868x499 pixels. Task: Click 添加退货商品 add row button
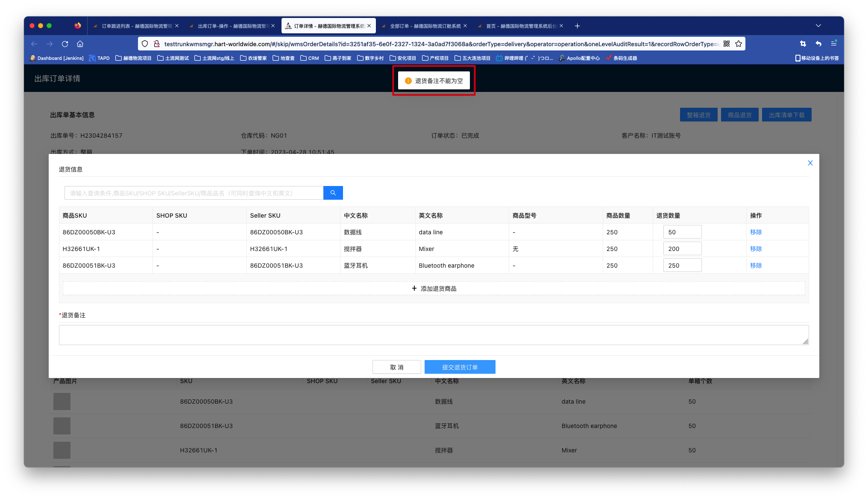[x=434, y=289]
